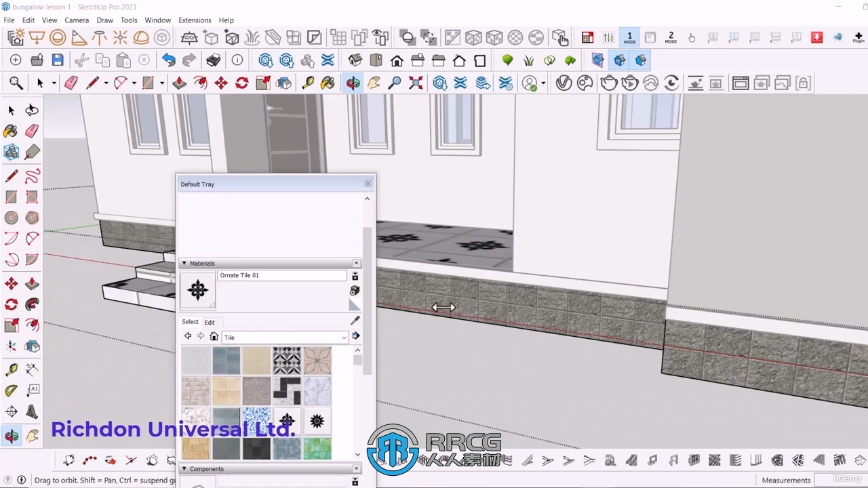Select the Paint Bucket tool in top toolbar
Image resolution: width=868 pixels, height=488 pixels.
(x=328, y=83)
